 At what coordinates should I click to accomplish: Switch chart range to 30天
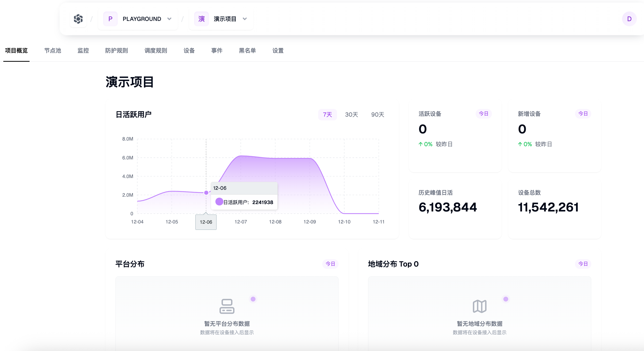coord(351,115)
